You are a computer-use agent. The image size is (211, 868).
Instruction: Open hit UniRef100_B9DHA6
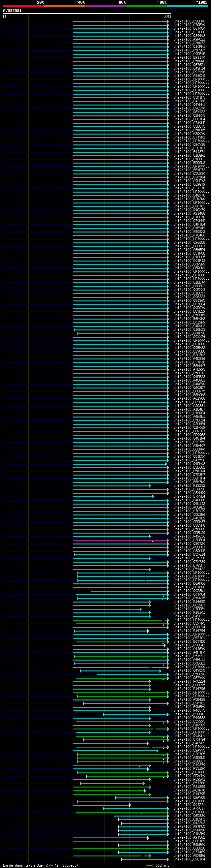click(x=190, y=21)
